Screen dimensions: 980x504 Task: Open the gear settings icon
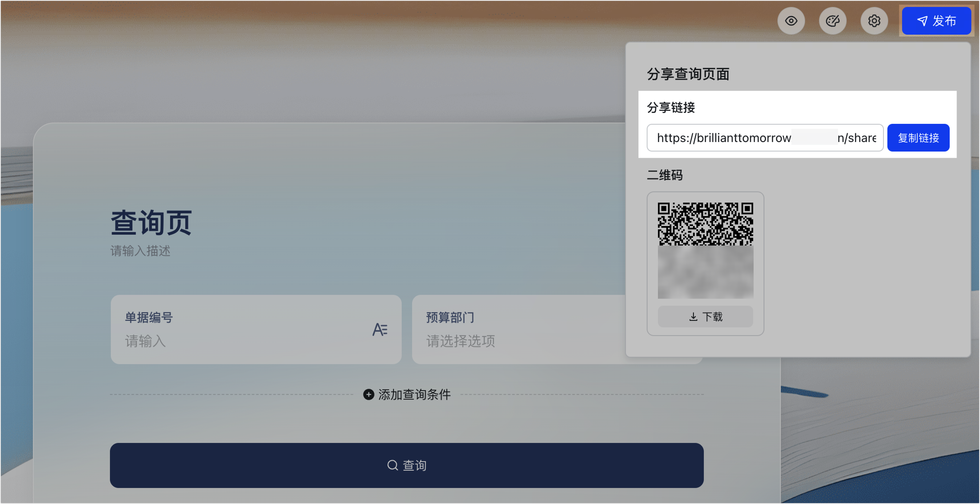[x=874, y=21]
